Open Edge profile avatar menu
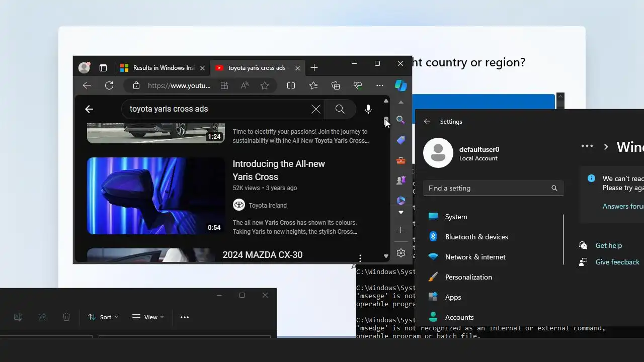The height and width of the screenshot is (362, 644). tap(84, 68)
